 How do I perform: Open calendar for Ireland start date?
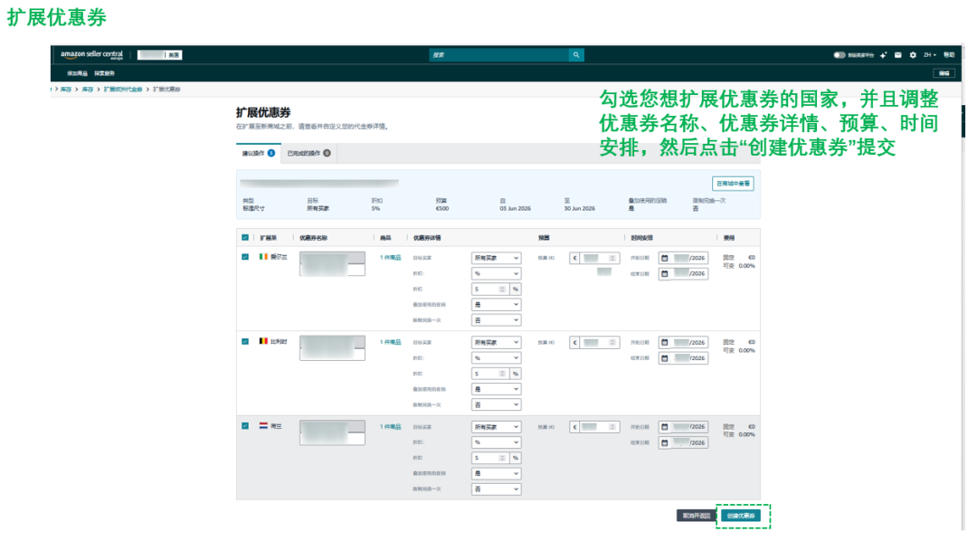[665, 258]
